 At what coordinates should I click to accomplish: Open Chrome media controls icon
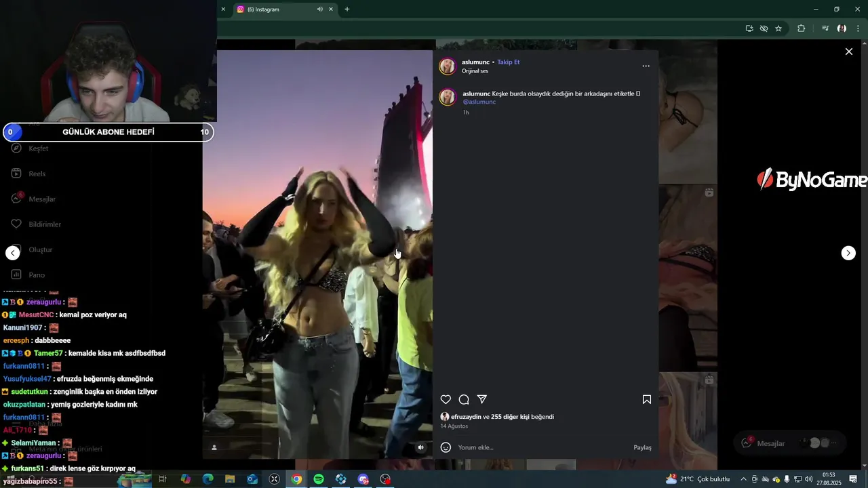(825, 28)
